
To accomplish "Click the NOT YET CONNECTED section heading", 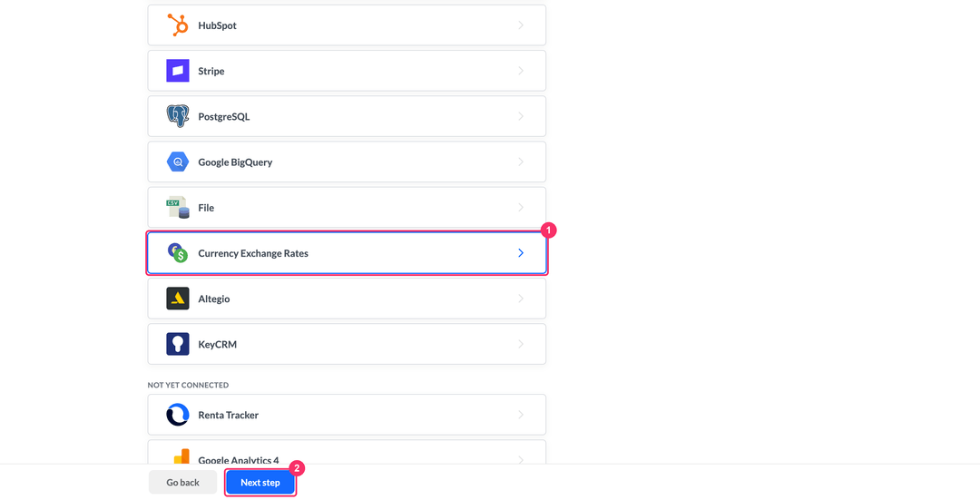I will tap(188, 385).
